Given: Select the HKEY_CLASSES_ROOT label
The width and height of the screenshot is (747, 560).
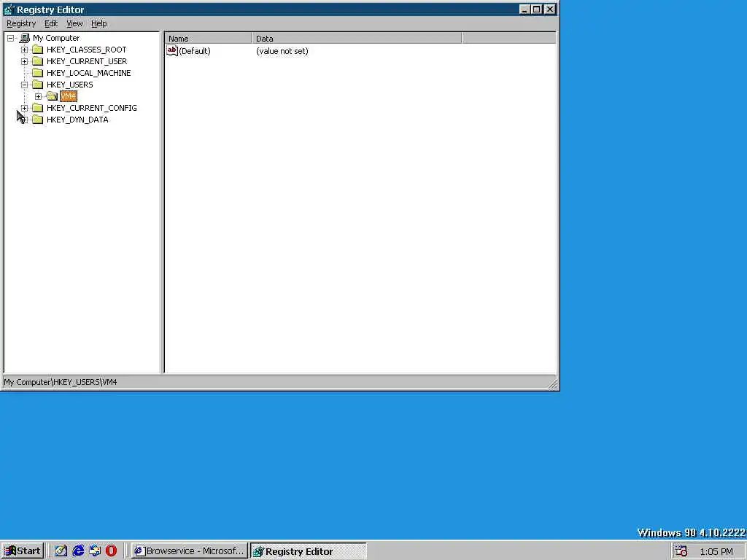Looking at the screenshot, I should 87,50.
